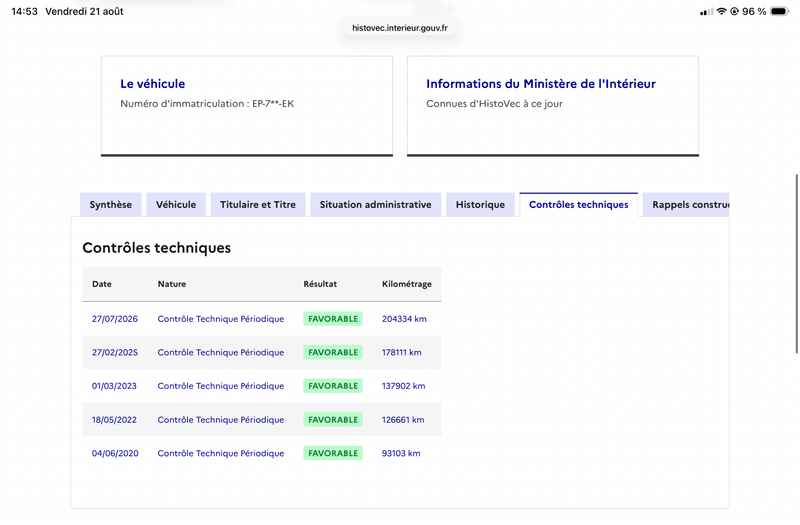This screenshot has height=525, width=800.
Task: Click date 04/06/2020
Action: pos(115,454)
